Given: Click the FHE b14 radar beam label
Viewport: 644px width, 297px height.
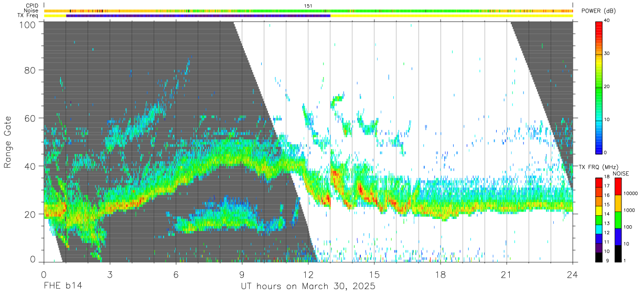Looking at the screenshot, I should click(x=62, y=287).
